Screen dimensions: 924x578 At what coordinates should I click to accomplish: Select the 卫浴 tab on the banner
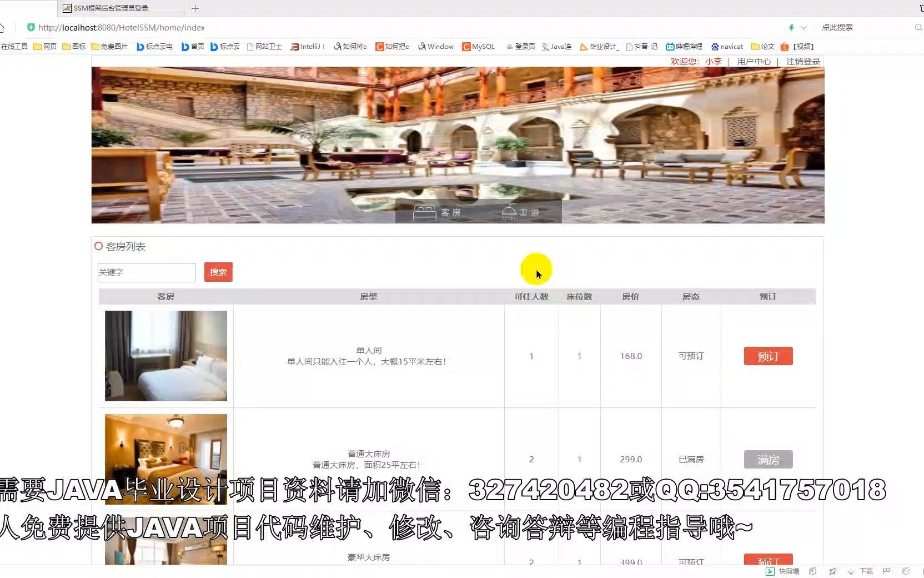520,212
